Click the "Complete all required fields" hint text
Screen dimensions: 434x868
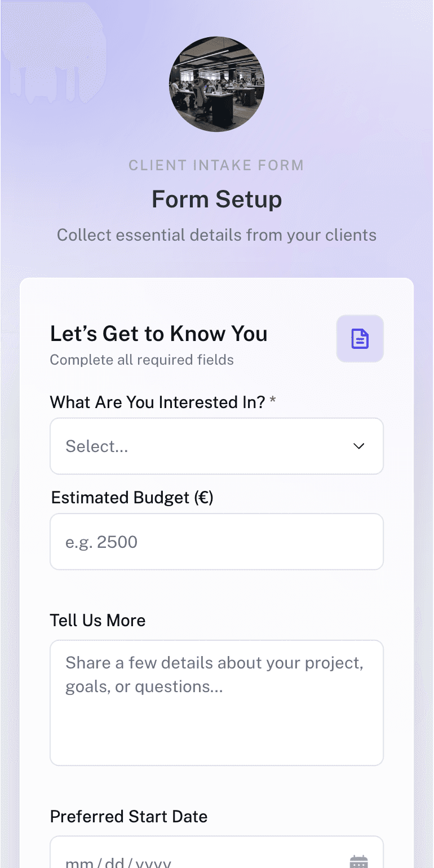[x=142, y=360]
